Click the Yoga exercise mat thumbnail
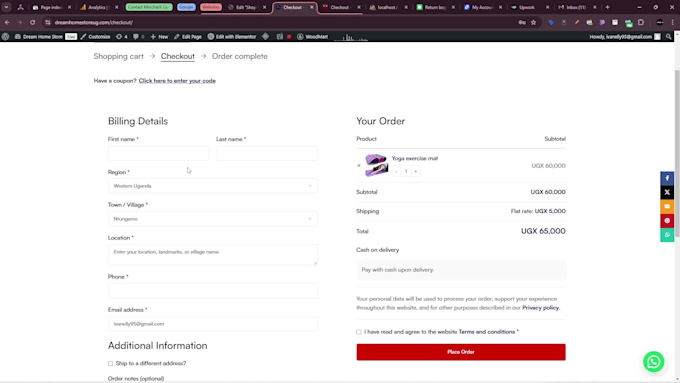 376,165
